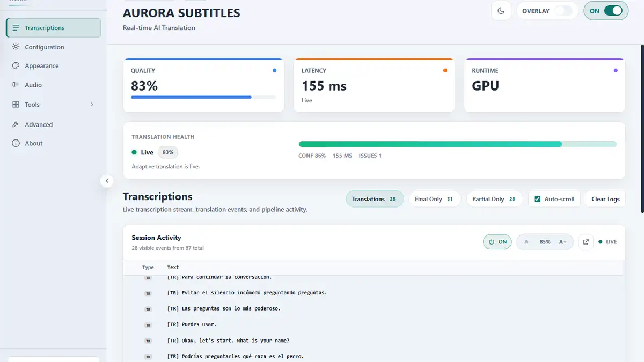This screenshot has width=644, height=362.
Task: Click the About info icon
Action: click(x=16, y=143)
